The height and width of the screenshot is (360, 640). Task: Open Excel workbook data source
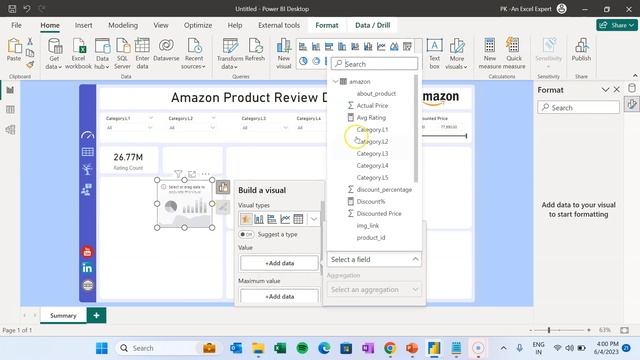78,53
